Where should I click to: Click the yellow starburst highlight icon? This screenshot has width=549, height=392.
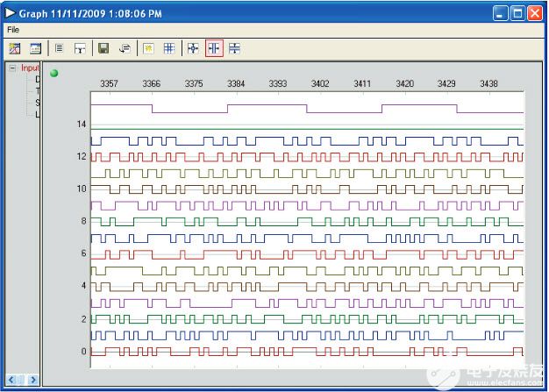(x=148, y=48)
